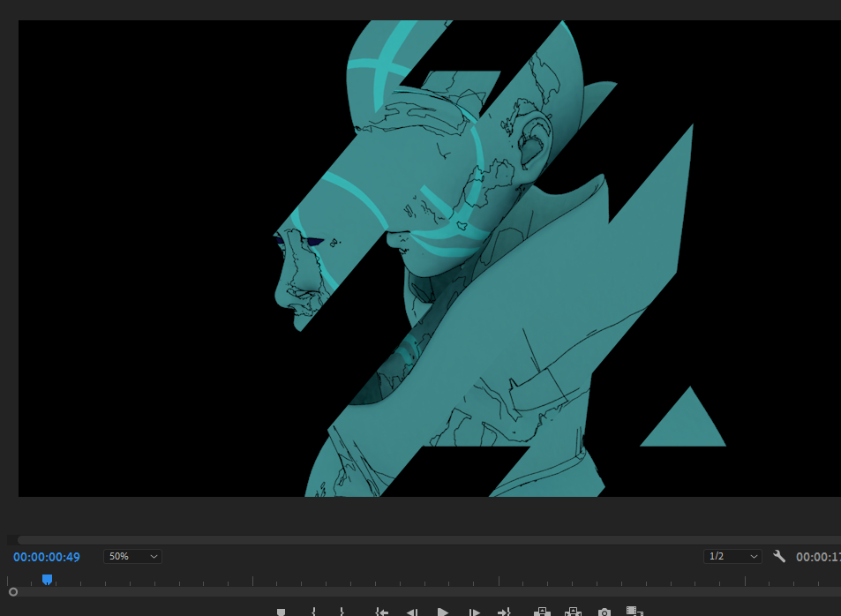Click the blue 00:00:00:49 playhead timecode
The image size is (841, 616).
pos(47,557)
